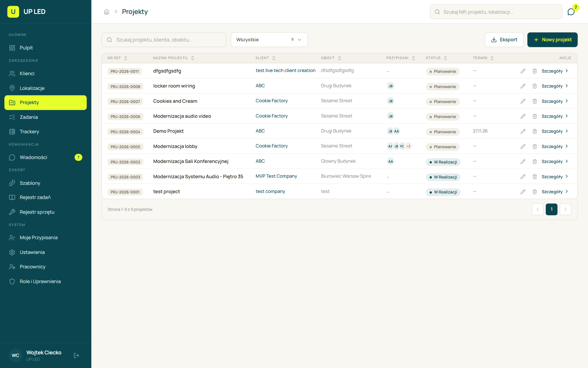Open Wiadomości in the sidebar
588x368 pixels.
coord(45,157)
